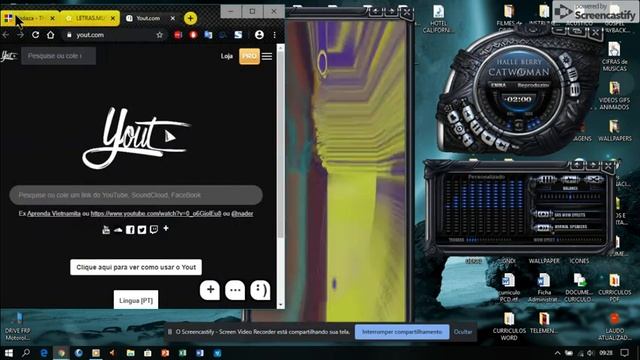Viewport: 640px width, 360px height.
Task: Close the Yout.com tab
Action: (173, 18)
